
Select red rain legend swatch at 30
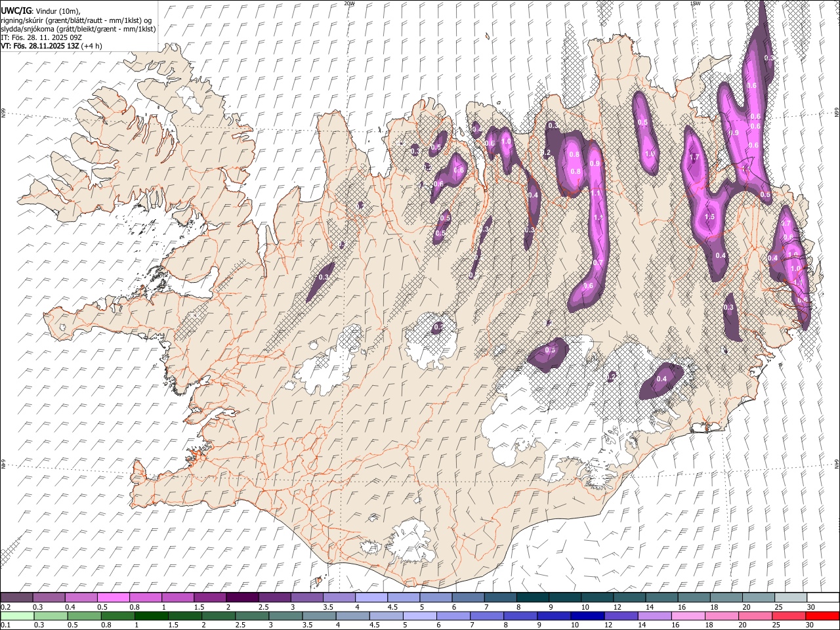click(822, 616)
